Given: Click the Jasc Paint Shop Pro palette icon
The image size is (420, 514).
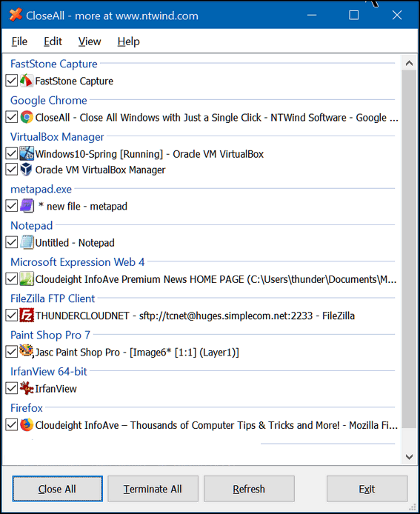Looking at the screenshot, I should click(x=26, y=351).
